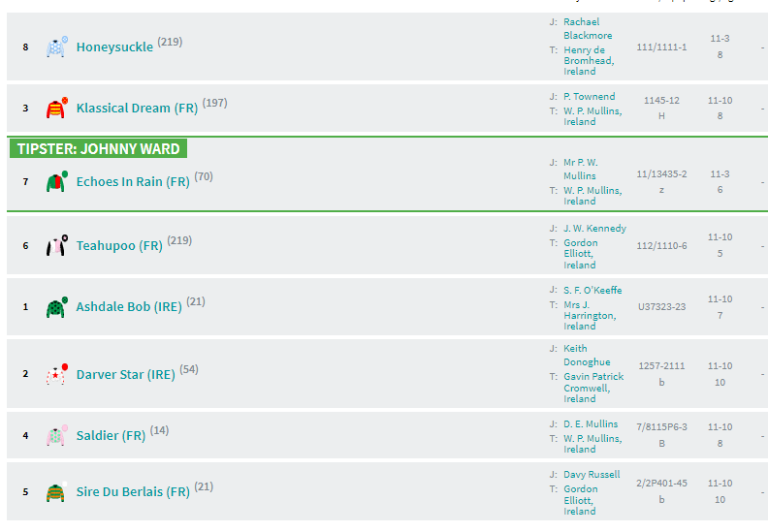The height and width of the screenshot is (532, 768).
Task: Open jockey D. E. Mullins profile
Action: [x=591, y=423]
